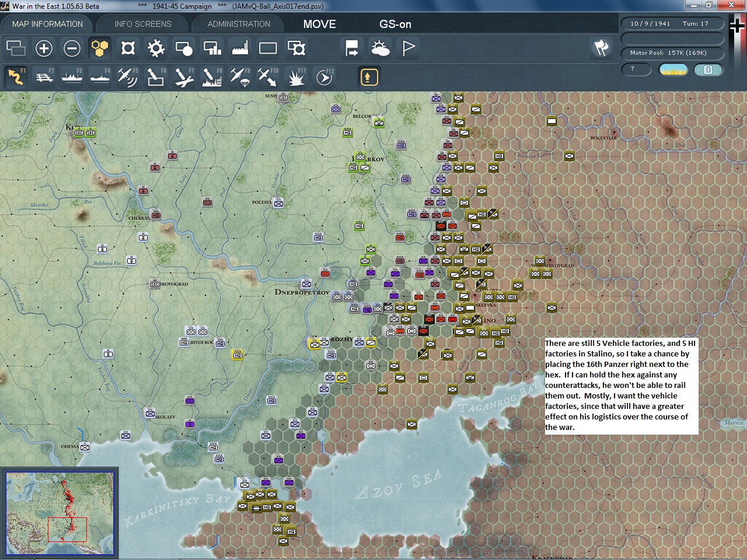The image size is (747, 560).
Task: Click the German cross flag emblem
Action: point(737,26)
